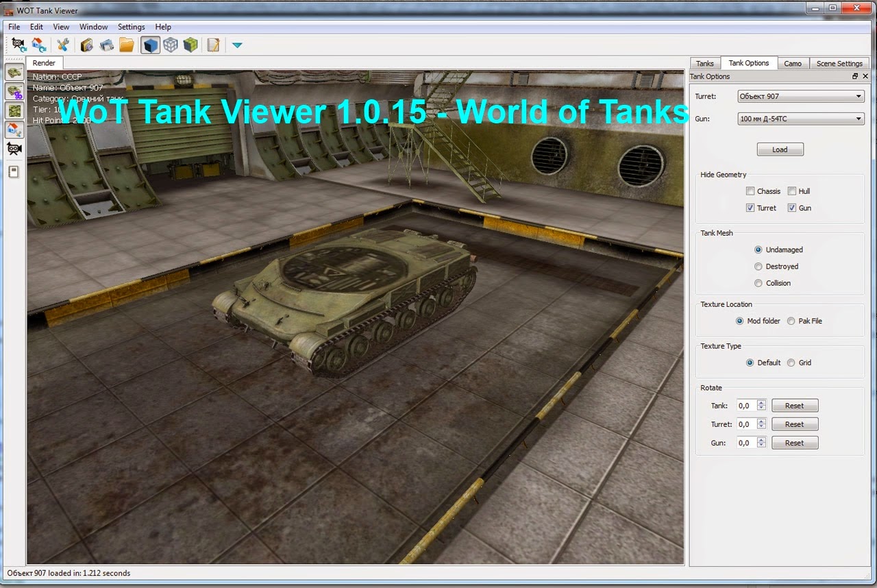
Task: Click the Turret rotation value field
Action: pos(747,424)
